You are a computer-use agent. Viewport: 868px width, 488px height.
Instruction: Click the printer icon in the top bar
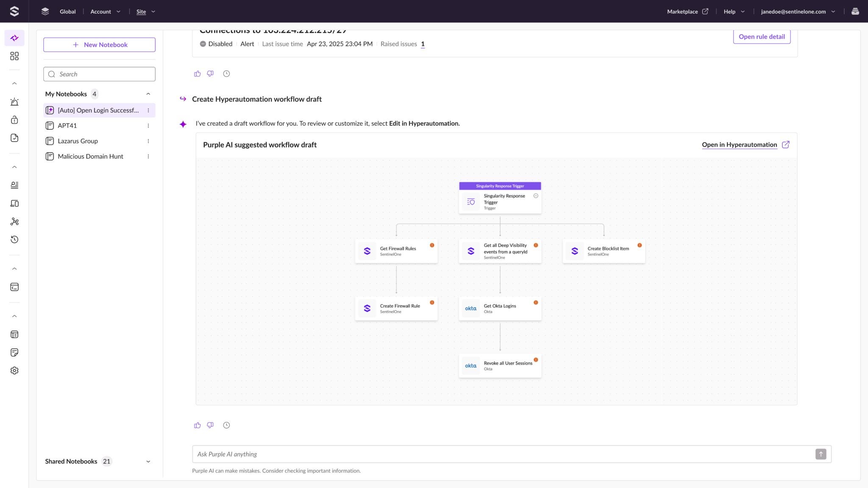coord(856,11)
